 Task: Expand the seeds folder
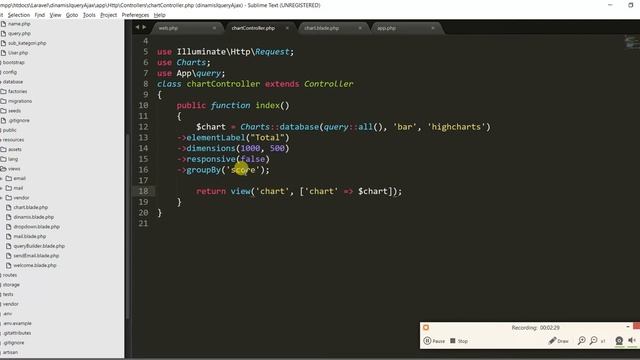14,111
